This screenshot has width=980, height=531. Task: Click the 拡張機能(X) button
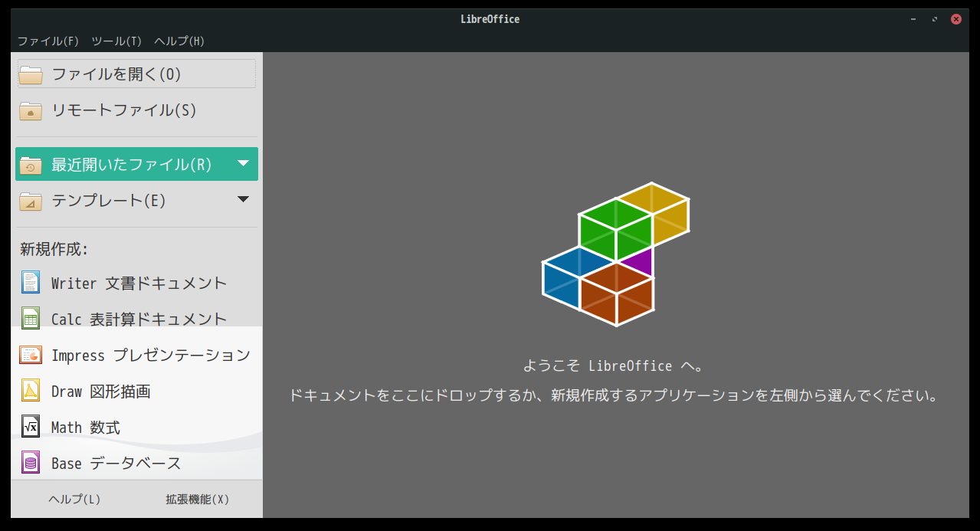click(x=198, y=499)
